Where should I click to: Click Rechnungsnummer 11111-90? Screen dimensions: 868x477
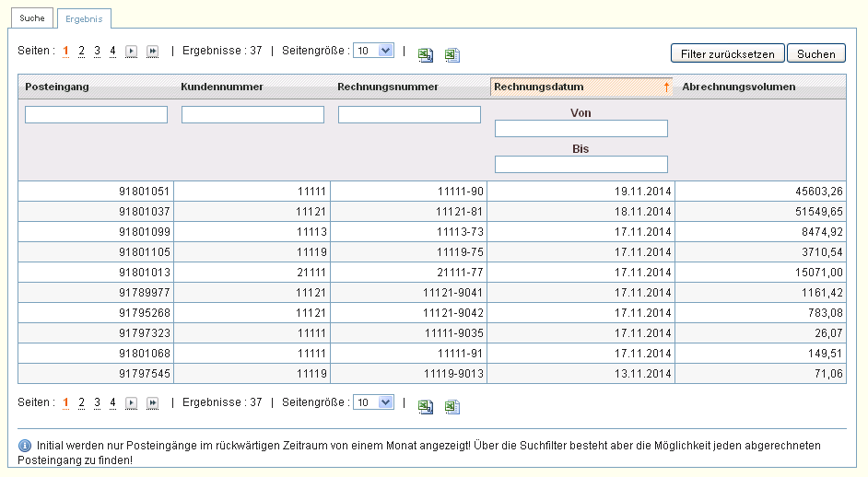[x=460, y=192]
